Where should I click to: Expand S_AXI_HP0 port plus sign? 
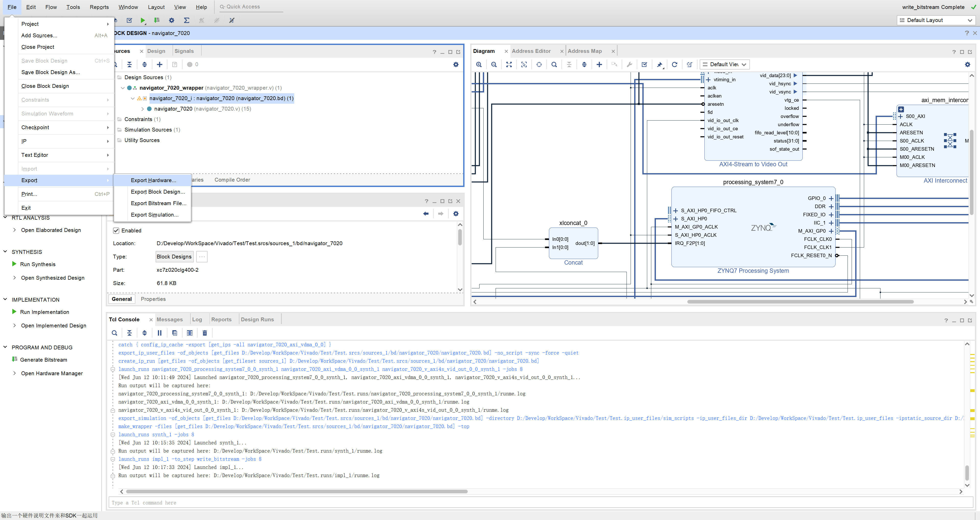point(675,219)
